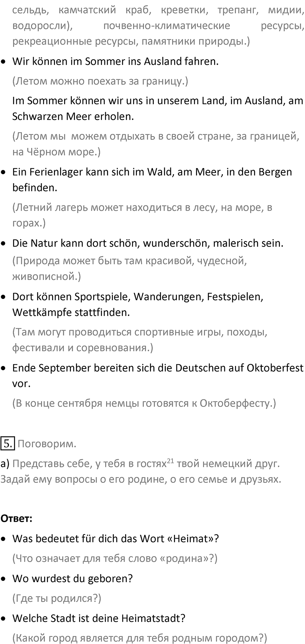The height and width of the screenshot is (644, 305).
Task: Click the sentence 'Dort können Sportspiele, Wanderungen'
Action: [x=138, y=304]
